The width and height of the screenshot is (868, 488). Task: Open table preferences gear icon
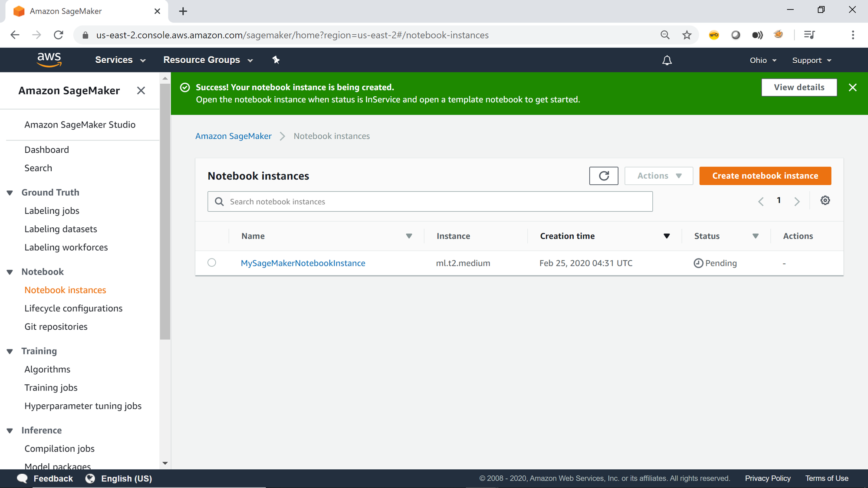pyautogui.click(x=825, y=200)
